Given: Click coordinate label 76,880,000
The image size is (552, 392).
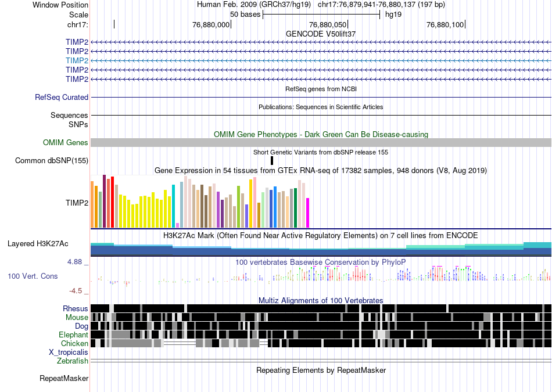Looking at the screenshot, I should [211, 24].
